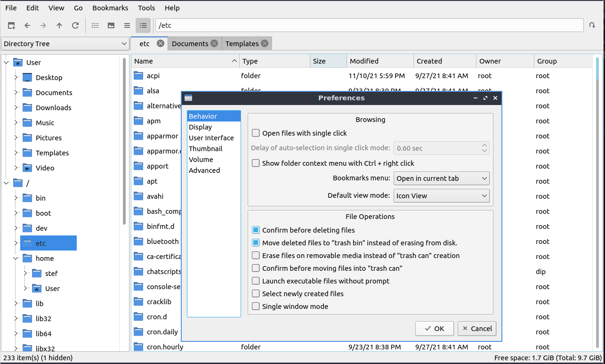Click the new tab toolbar icon
Screen dimensions: 605x364
click(x=11, y=25)
